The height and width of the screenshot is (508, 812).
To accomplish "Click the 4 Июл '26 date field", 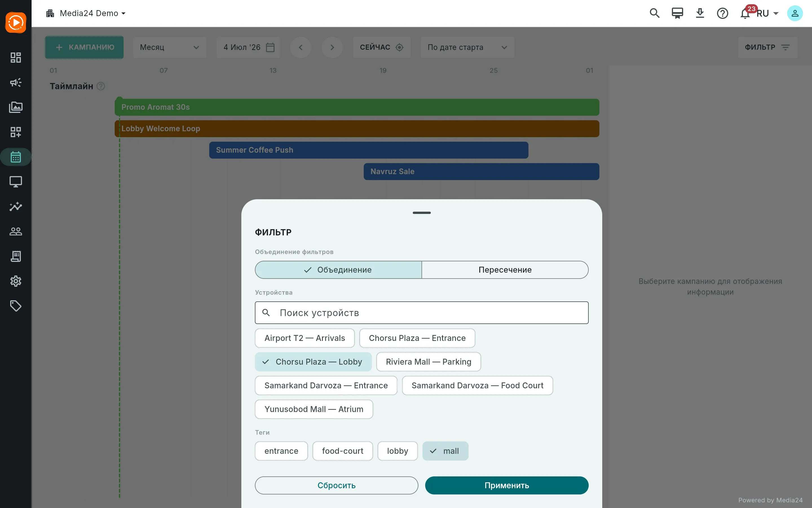I will 248,47.
